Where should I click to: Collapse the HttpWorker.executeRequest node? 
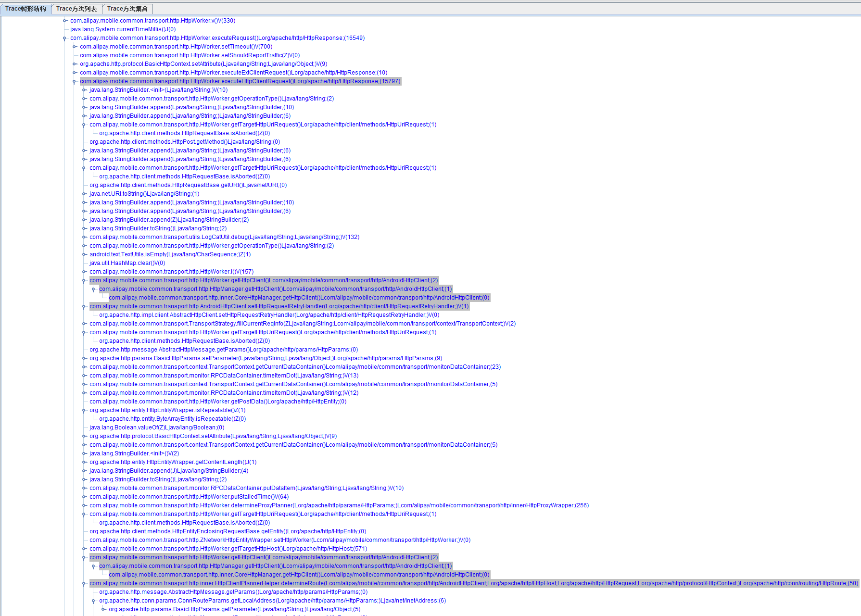[x=65, y=38]
